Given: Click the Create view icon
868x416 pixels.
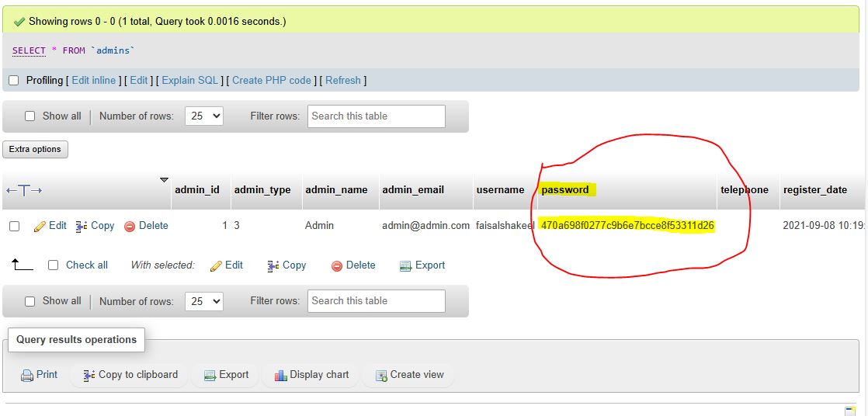Looking at the screenshot, I should [x=381, y=376].
